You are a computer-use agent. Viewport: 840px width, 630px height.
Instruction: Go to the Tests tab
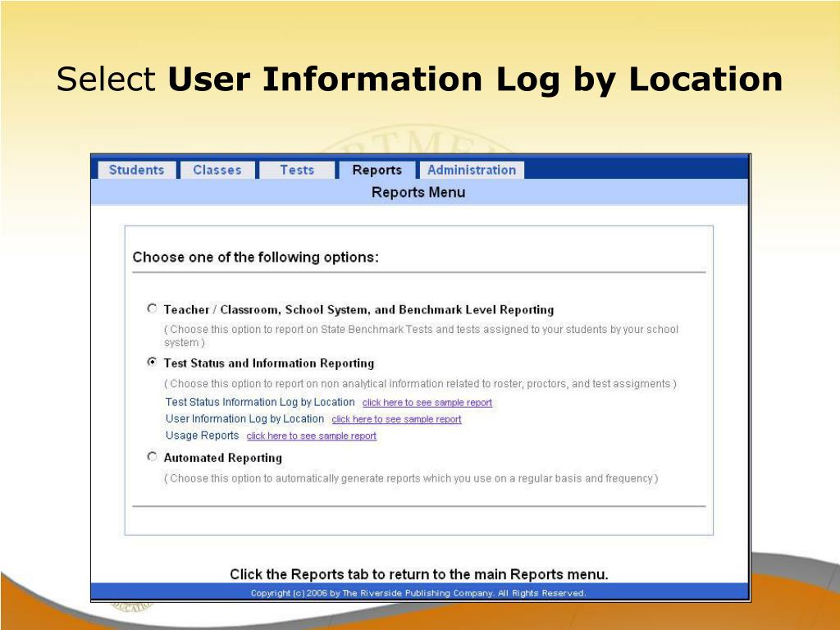[x=296, y=170]
